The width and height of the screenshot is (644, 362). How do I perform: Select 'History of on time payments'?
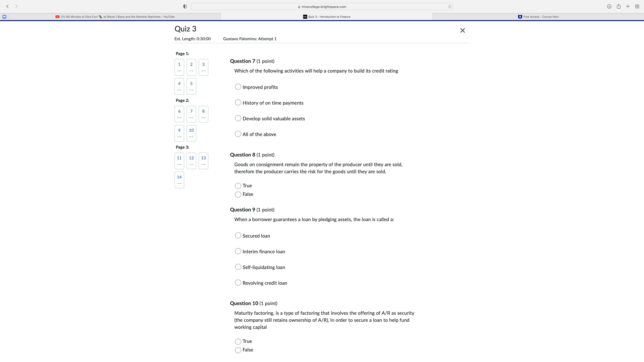238,102
